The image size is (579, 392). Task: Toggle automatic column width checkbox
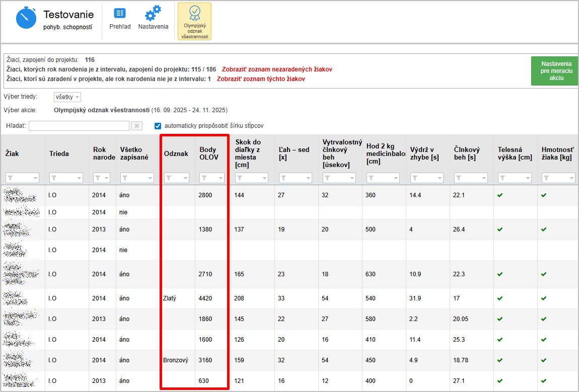point(158,126)
